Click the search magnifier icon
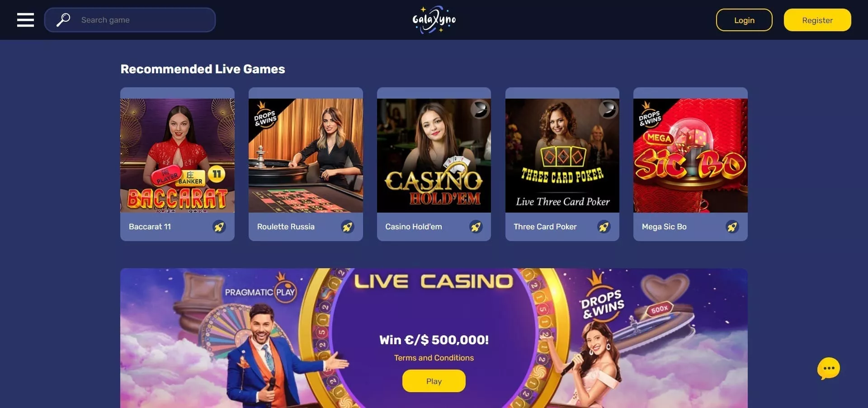This screenshot has height=408, width=868. [63, 20]
